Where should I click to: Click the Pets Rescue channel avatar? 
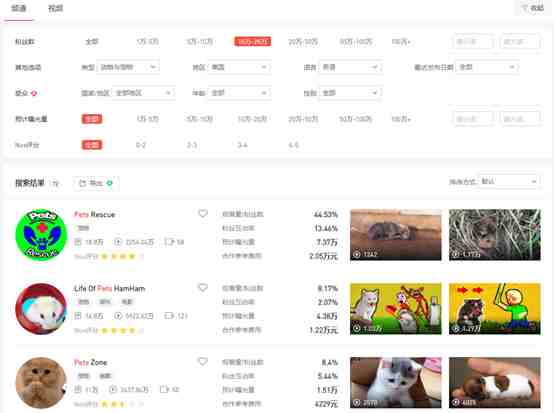(x=41, y=235)
